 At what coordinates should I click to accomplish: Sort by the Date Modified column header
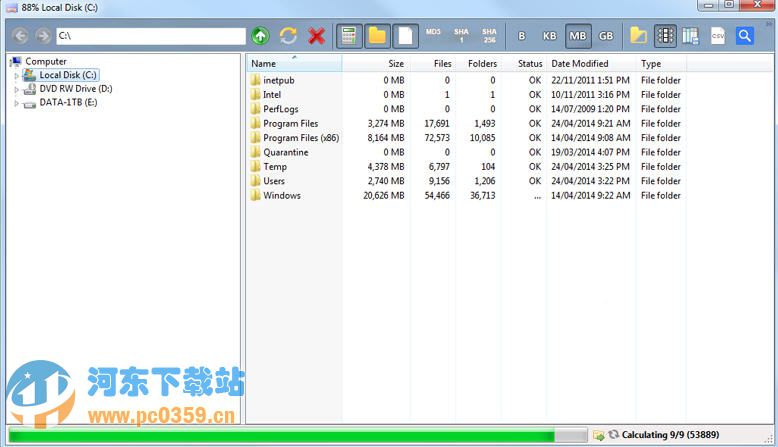click(x=591, y=64)
